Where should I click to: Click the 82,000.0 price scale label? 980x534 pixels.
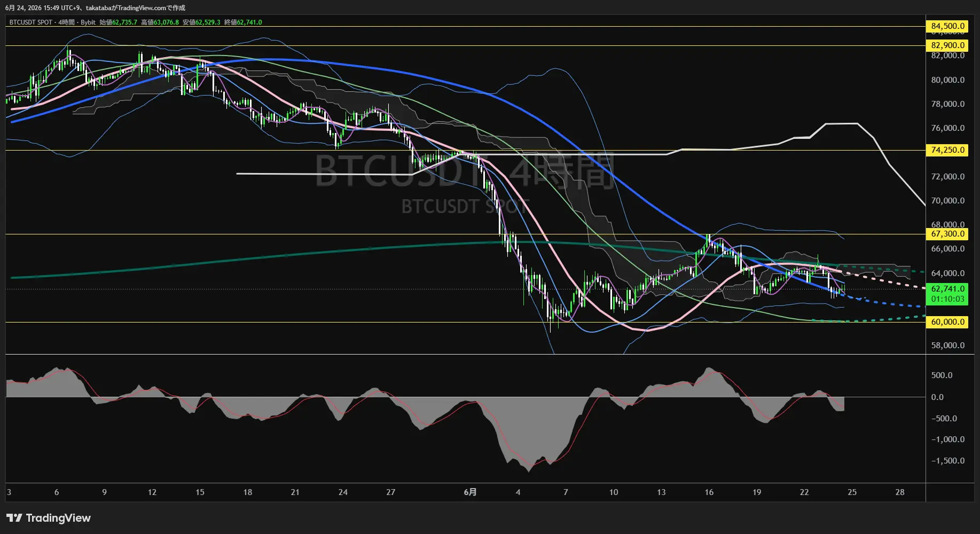(948, 56)
